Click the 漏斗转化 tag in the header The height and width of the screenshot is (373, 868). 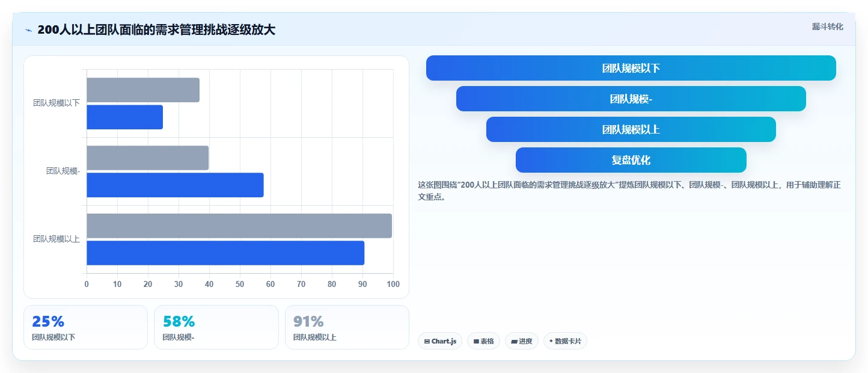[828, 26]
